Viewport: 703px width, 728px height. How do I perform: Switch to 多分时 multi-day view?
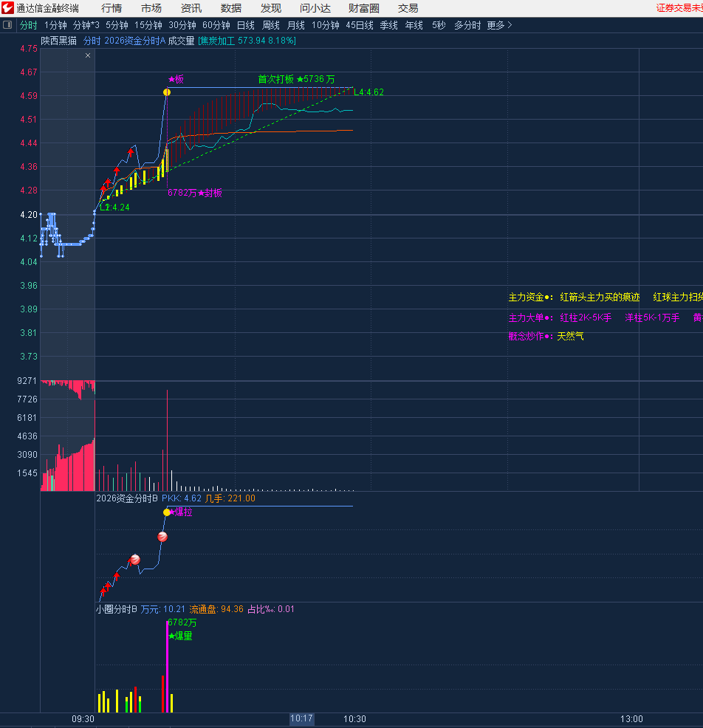467,25
